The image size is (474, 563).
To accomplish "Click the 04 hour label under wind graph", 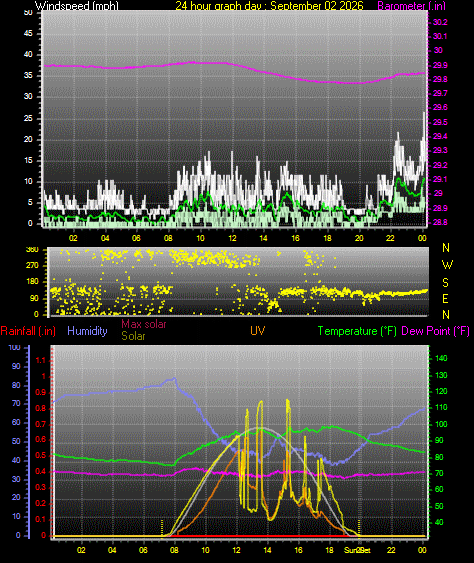I will tap(105, 238).
